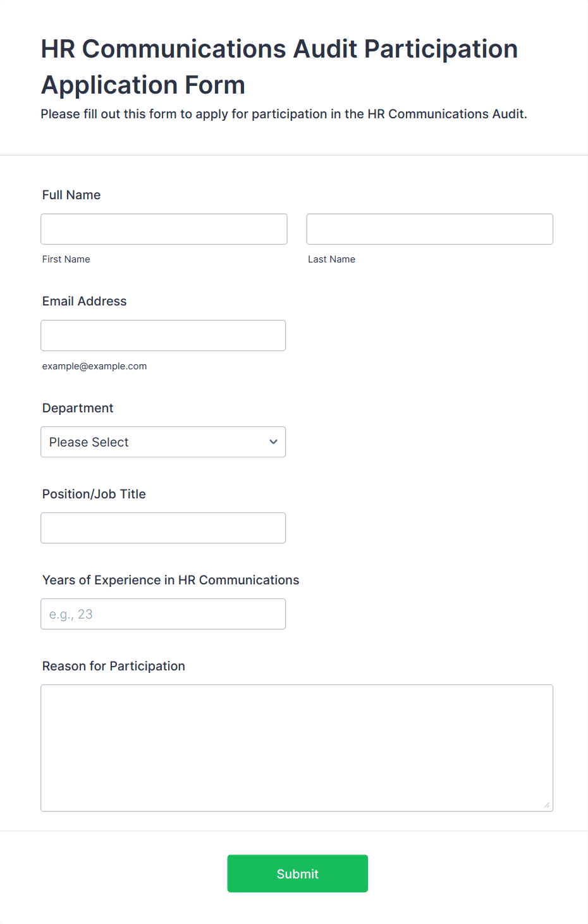Screen dimensions: 588x924
Task: Click the 'Reason for Participation' label
Action: [x=114, y=666]
